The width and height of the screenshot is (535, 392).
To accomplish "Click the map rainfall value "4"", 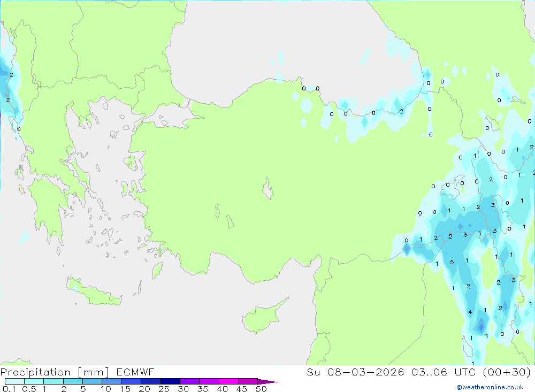I will (470, 312).
